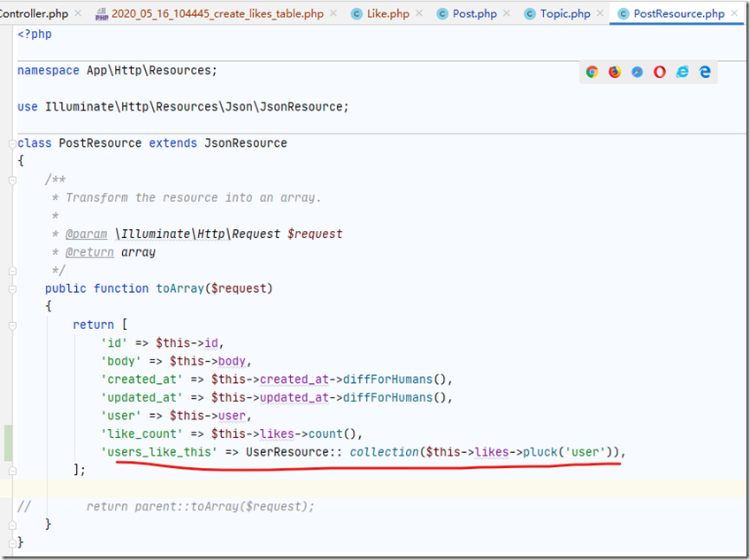Click the toArray function closing brace fold marker
This screenshot has height=560, width=750.
point(12,525)
